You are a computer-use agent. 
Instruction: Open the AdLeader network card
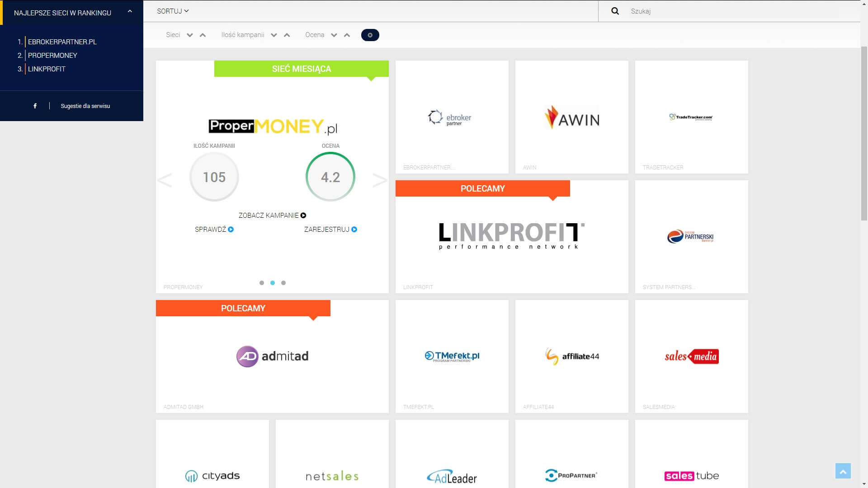pos(452,454)
